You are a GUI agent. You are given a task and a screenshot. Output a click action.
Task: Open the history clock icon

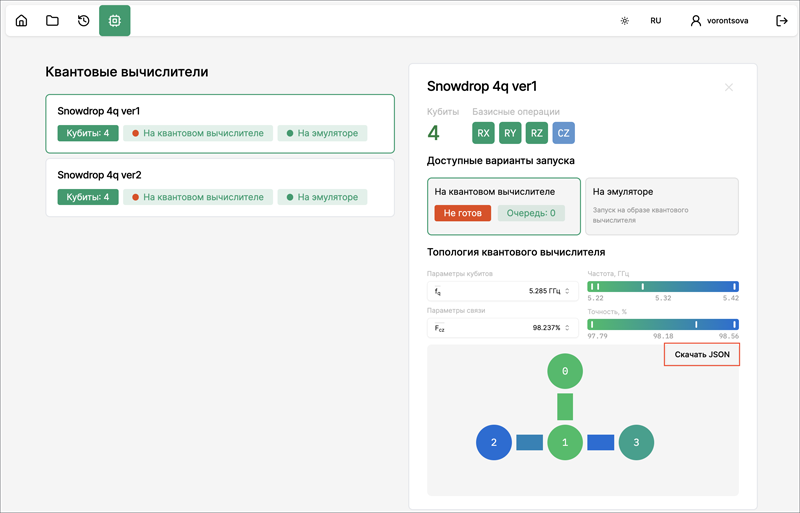coord(83,21)
